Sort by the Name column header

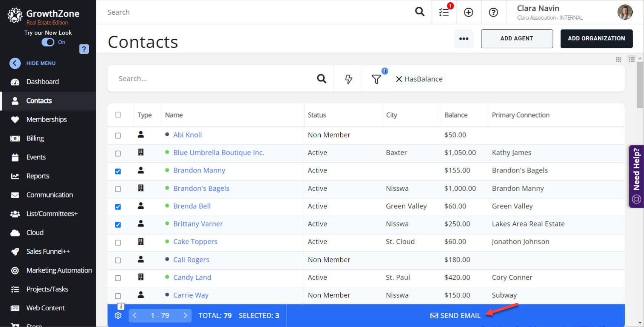pyautogui.click(x=174, y=115)
